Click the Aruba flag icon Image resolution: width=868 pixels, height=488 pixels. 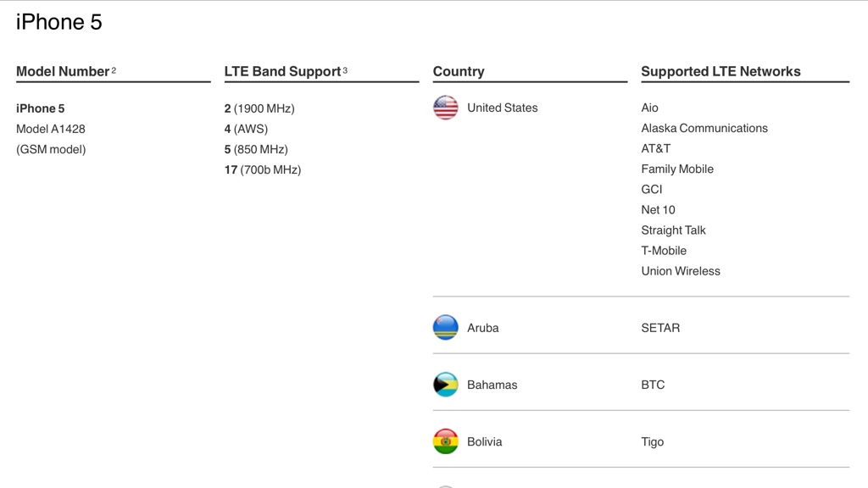click(446, 328)
